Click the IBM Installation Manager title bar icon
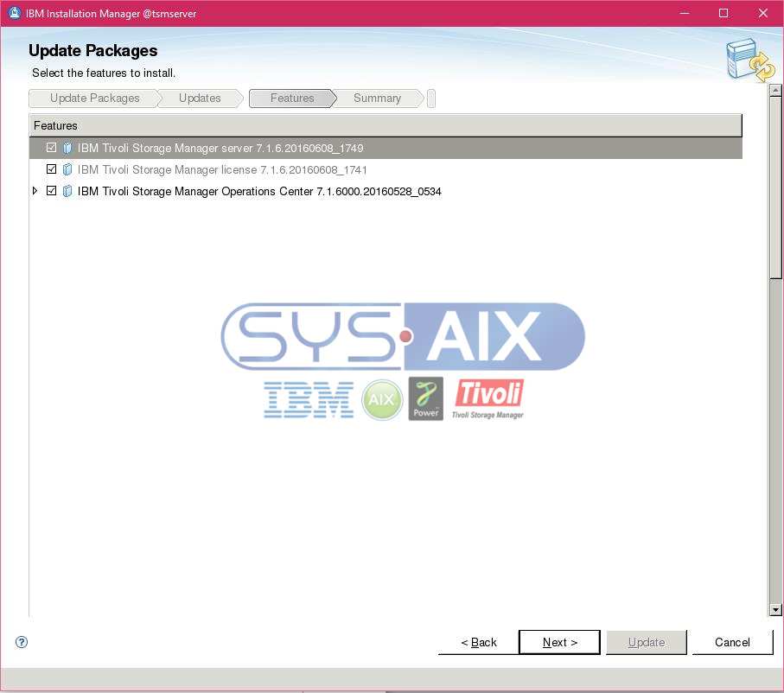 coord(15,13)
